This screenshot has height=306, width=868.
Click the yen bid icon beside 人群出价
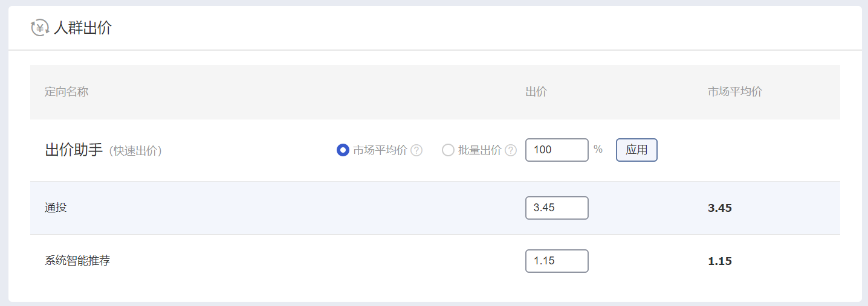40,28
